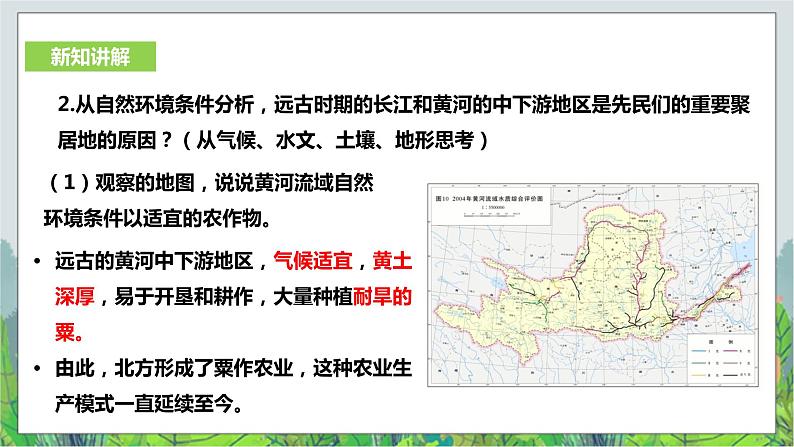Click the red text 气候适宜
Image resolution: width=794 pixels, height=447 pixels.
[x=314, y=264]
